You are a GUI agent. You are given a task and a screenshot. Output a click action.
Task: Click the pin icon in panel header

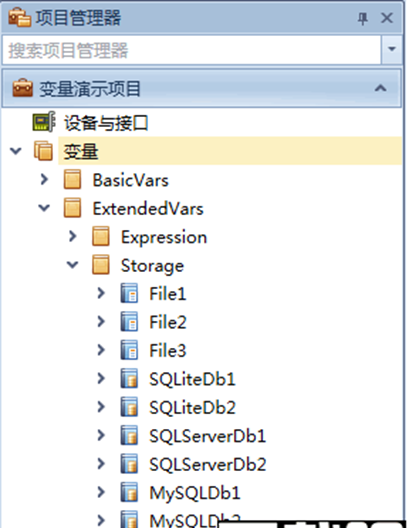pyautogui.click(x=363, y=19)
